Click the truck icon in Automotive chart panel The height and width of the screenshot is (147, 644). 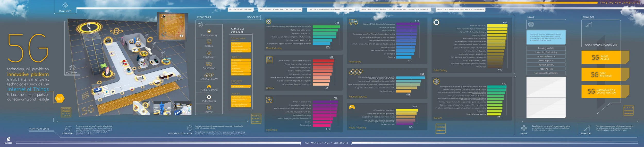pyautogui.click(x=353, y=22)
